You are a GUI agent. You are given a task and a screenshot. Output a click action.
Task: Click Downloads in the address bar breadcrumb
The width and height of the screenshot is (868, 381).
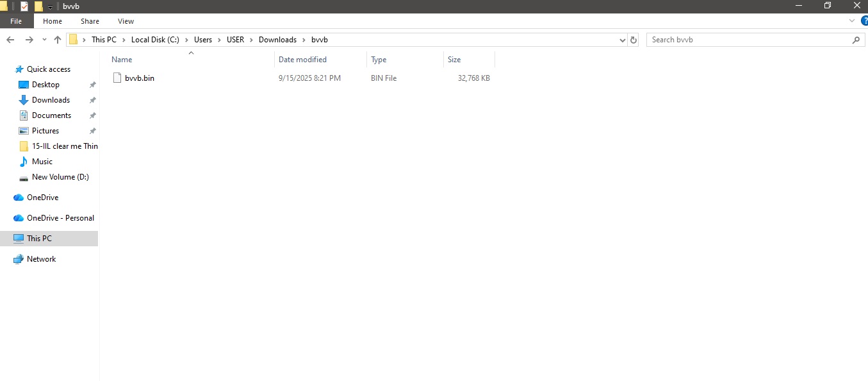click(277, 39)
